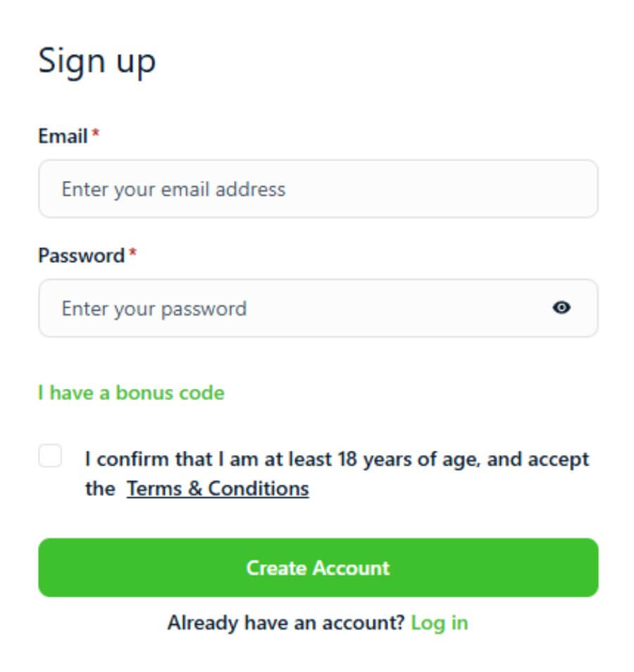This screenshot has height=672, width=634.
Task: Click the word 'the' before Terms link
Action: coord(100,489)
